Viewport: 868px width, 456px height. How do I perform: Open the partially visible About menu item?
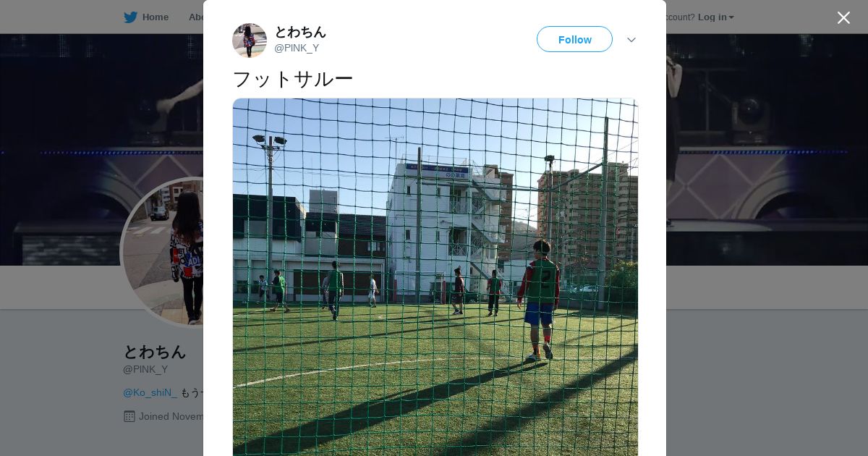(195, 17)
